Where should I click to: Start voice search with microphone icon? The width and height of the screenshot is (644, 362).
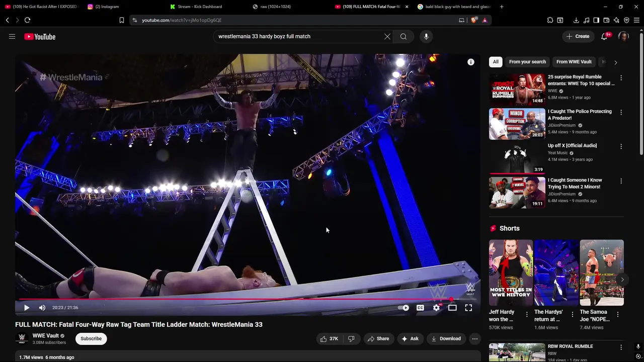(x=426, y=36)
